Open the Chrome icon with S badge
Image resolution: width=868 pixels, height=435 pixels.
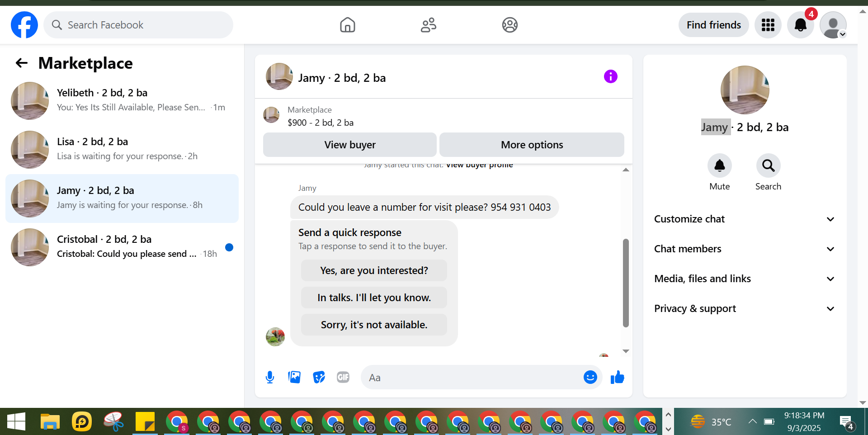[177, 422]
